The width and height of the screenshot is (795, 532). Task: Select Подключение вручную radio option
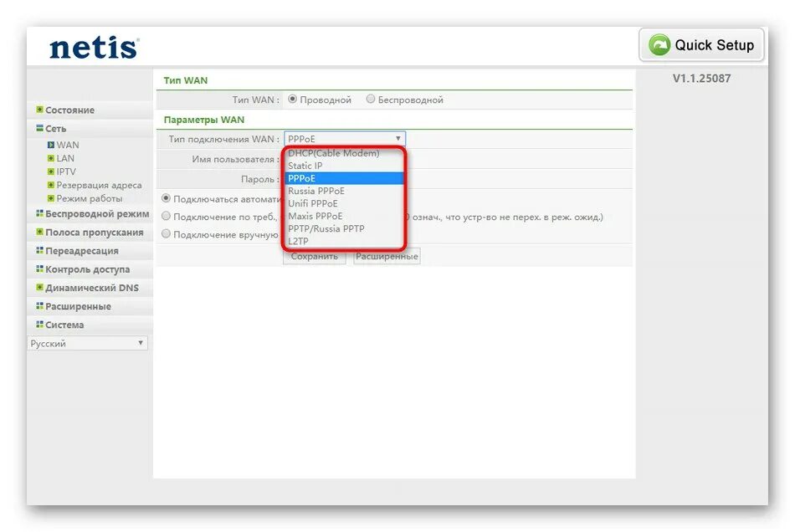click(x=166, y=234)
